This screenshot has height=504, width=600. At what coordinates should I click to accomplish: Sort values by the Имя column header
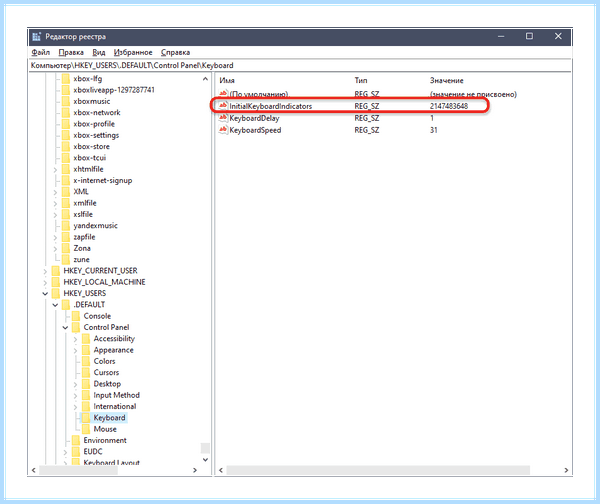[x=227, y=80]
